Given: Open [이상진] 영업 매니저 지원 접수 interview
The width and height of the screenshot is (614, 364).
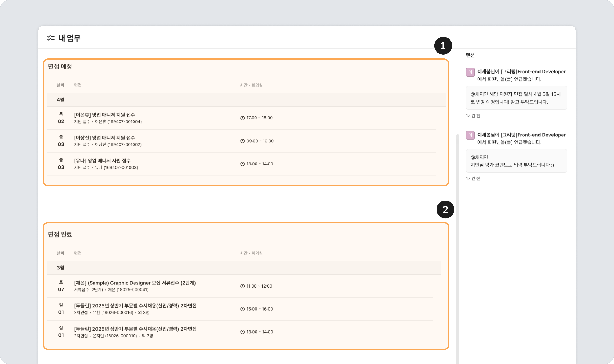Looking at the screenshot, I should [x=104, y=138].
